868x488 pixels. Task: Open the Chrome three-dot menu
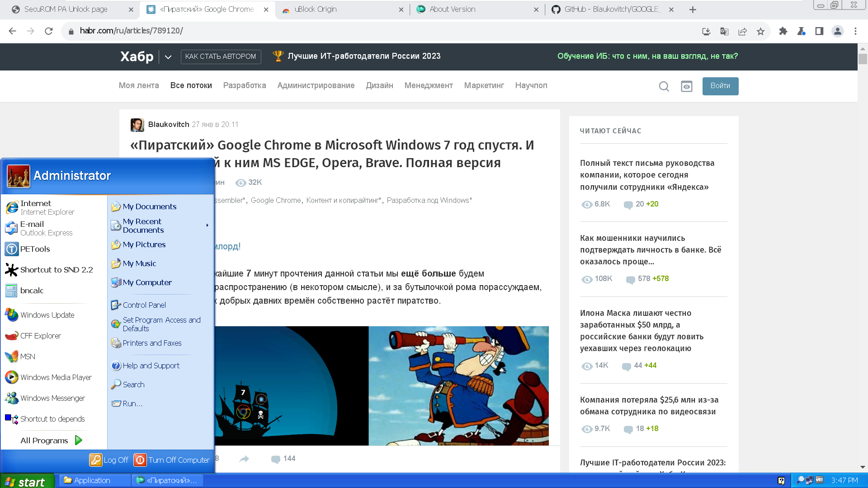coord(855,31)
